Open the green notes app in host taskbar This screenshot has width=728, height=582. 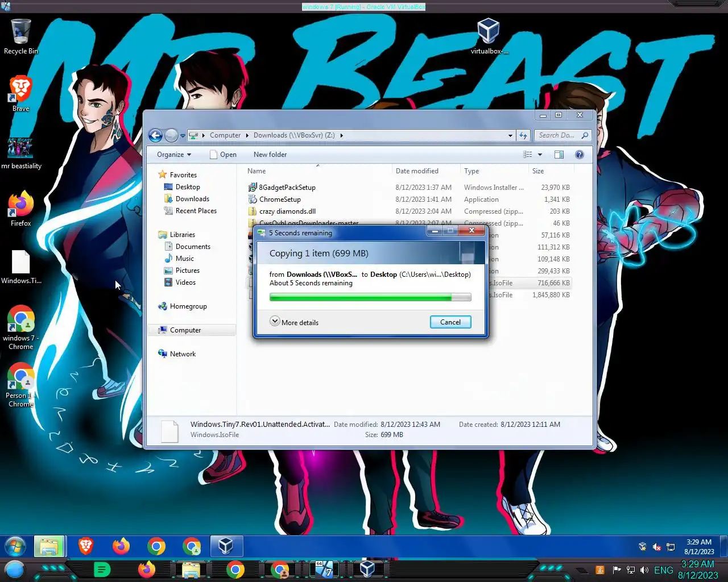coord(102,569)
